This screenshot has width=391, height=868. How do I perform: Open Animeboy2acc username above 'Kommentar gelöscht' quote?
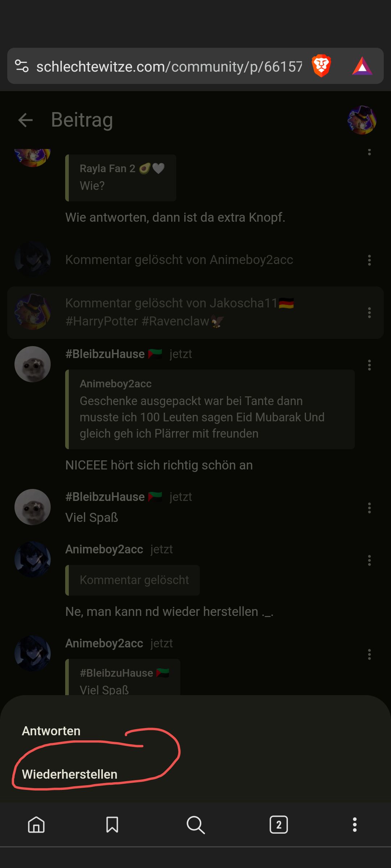[104, 549]
